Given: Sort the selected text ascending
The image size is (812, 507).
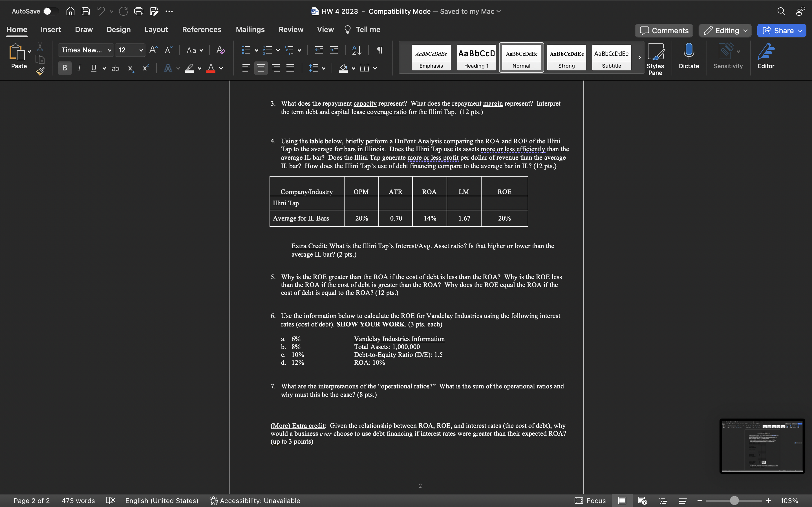Looking at the screenshot, I should [356, 50].
